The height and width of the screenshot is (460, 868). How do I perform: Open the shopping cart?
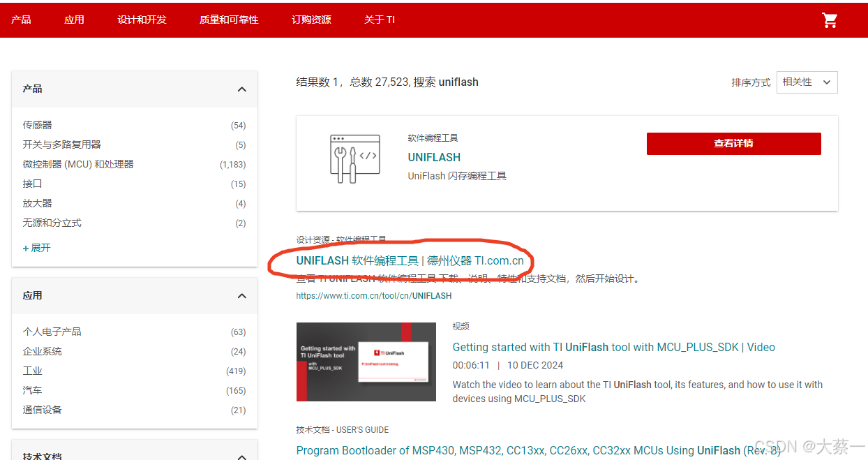coord(830,20)
